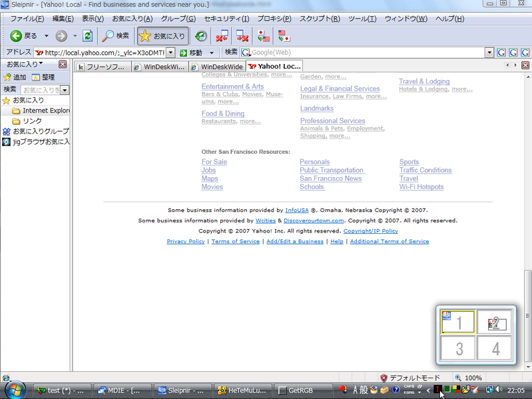
Task: Close tabs to the right icon
Action: click(242, 36)
